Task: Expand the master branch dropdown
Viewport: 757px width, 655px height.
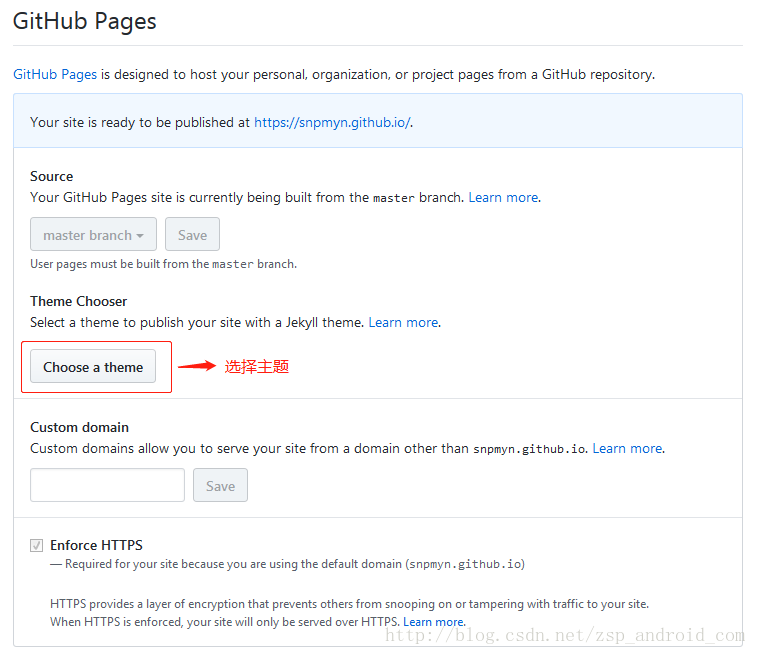Action: point(93,234)
